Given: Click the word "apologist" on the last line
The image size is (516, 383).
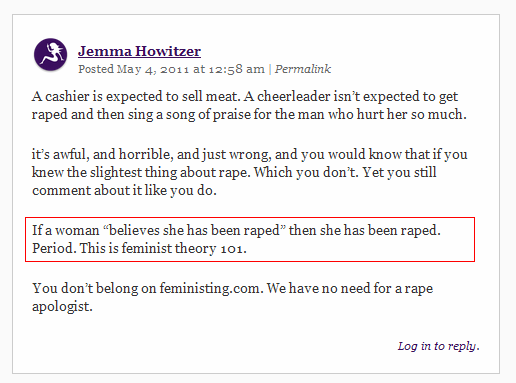Looking at the screenshot, I should tap(60, 307).
